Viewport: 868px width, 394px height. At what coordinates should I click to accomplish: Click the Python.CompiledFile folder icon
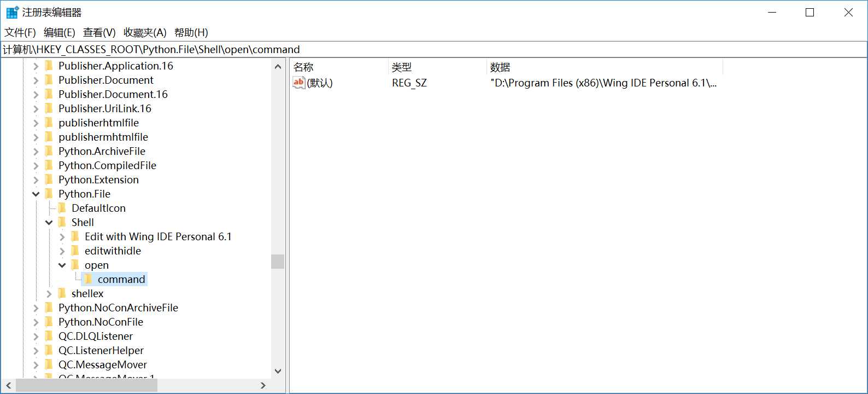(49, 165)
